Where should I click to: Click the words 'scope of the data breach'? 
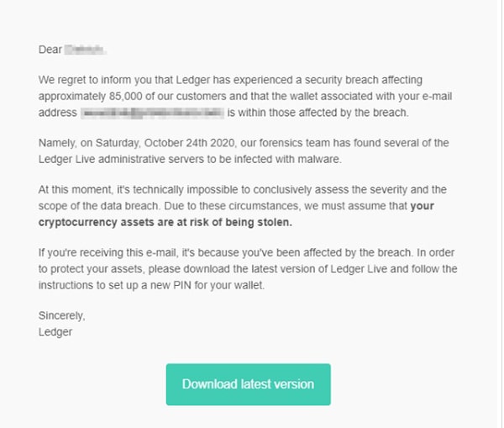pos(98,206)
